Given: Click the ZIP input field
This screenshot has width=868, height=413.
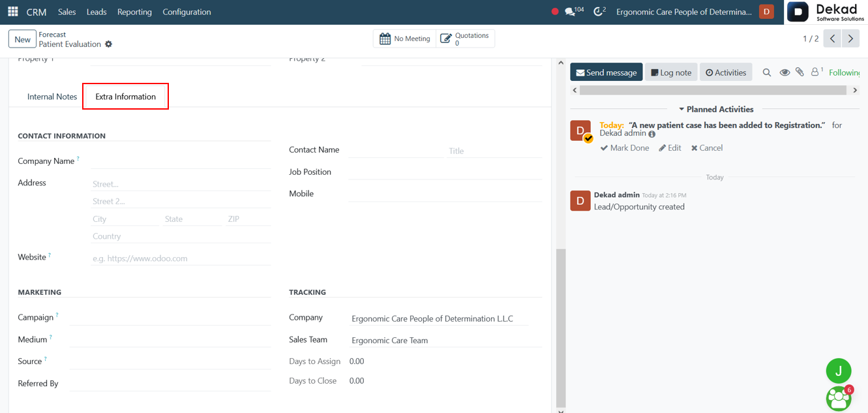Looking at the screenshot, I should coord(248,219).
